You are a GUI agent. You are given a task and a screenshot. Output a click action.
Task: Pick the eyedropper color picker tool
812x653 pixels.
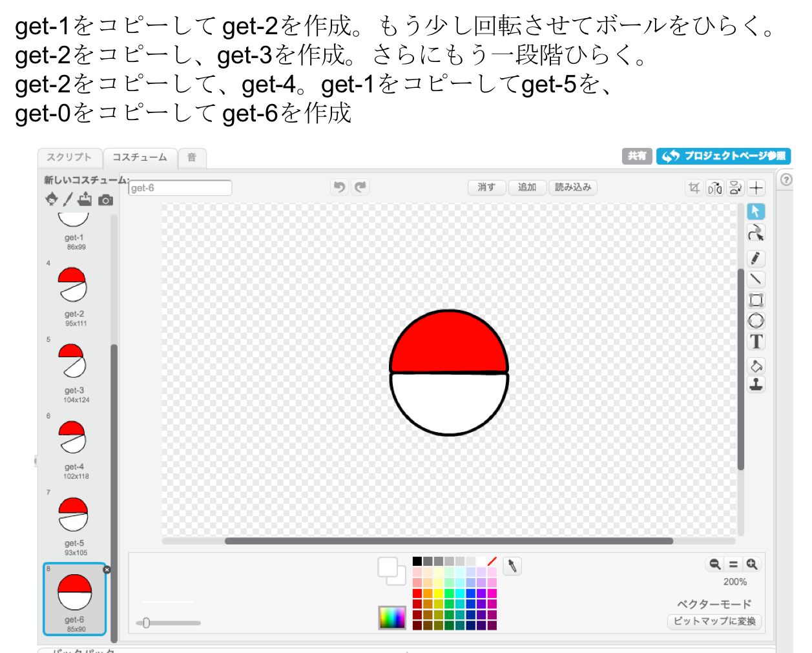512,566
